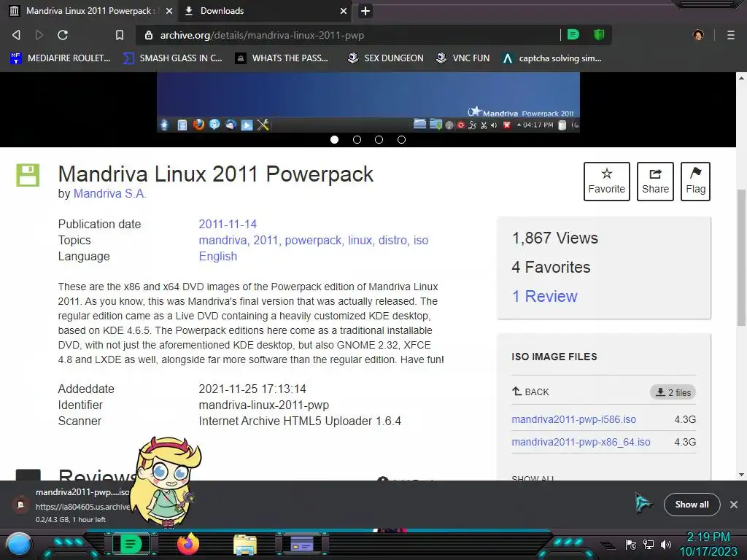This screenshot has width=747, height=560.
Task: Switch to the Downloads tab
Action: point(265,11)
